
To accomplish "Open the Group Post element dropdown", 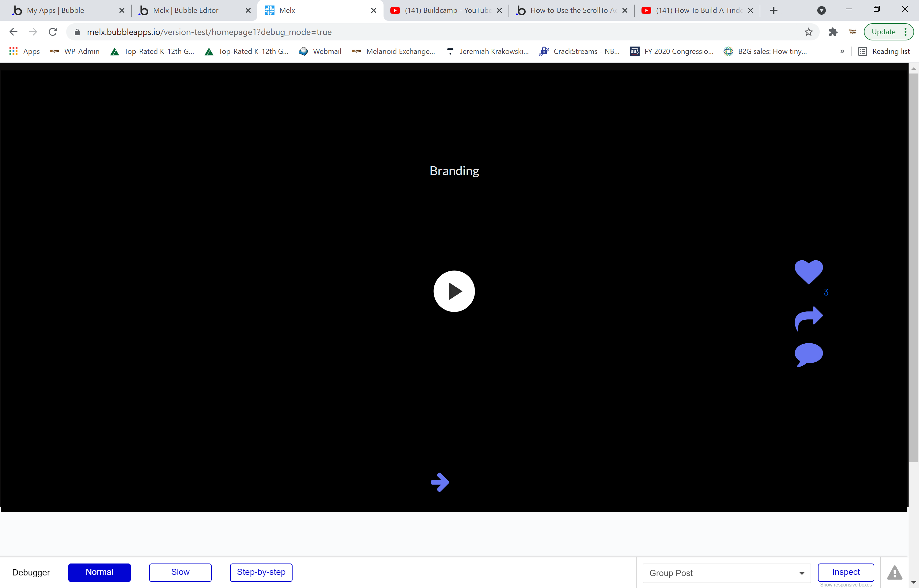I will 727,573.
